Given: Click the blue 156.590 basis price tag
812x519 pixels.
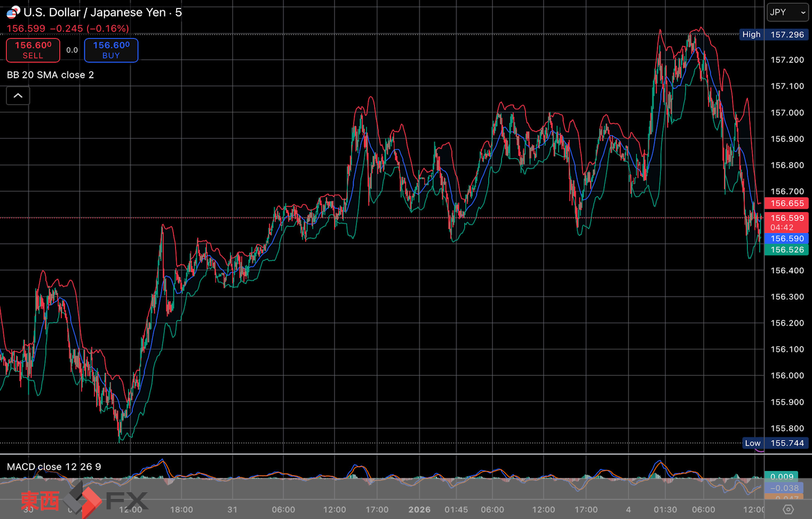Looking at the screenshot, I should click(x=786, y=239).
